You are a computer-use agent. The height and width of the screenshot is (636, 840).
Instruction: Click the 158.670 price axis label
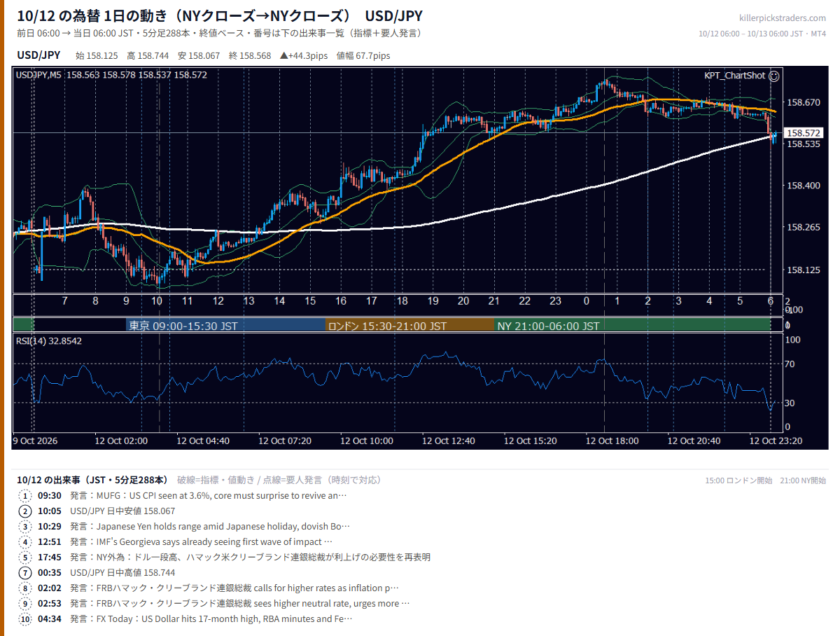click(803, 102)
